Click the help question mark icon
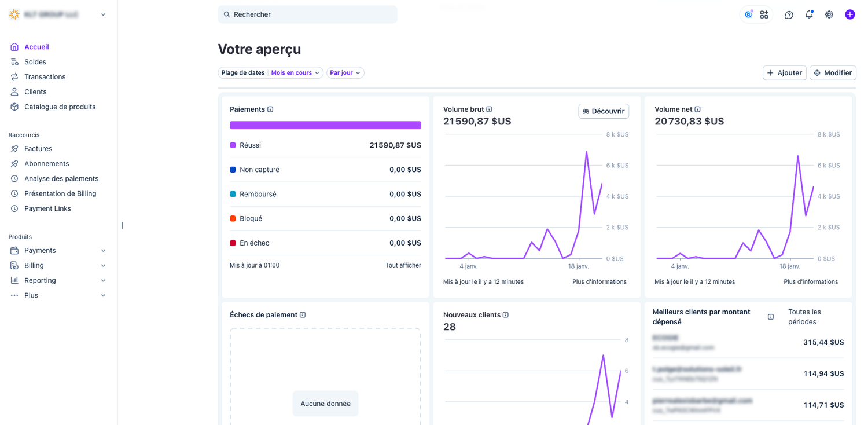This screenshot has width=868, height=425. [789, 14]
